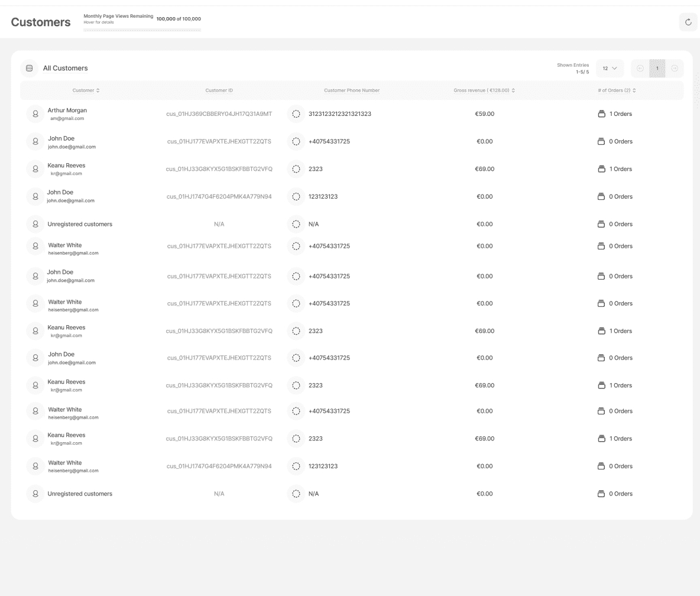Click the phone icon beside 3123123212321321323
Screen dimensions: 700x596
(x=296, y=114)
